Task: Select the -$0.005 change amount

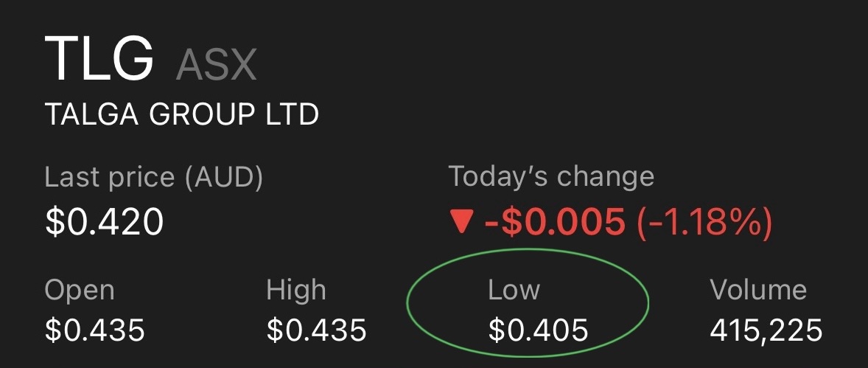Action: click(555, 223)
